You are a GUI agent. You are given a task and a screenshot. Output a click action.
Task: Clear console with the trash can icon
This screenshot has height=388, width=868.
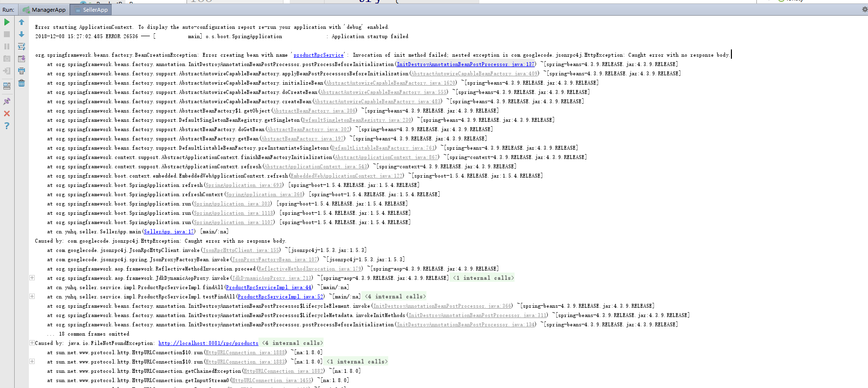[x=22, y=83]
